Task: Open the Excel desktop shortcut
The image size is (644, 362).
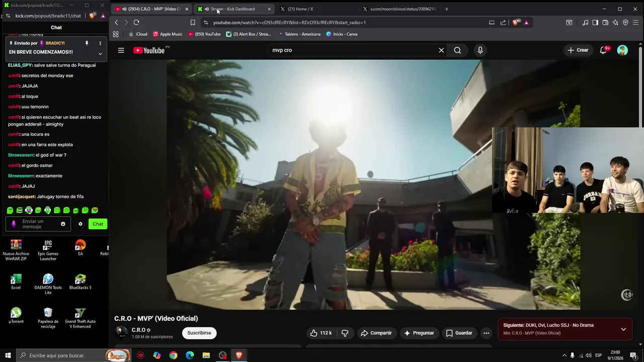Action: (16, 282)
